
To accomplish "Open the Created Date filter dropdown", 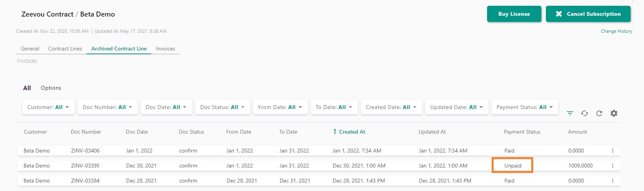I will click(391, 107).
